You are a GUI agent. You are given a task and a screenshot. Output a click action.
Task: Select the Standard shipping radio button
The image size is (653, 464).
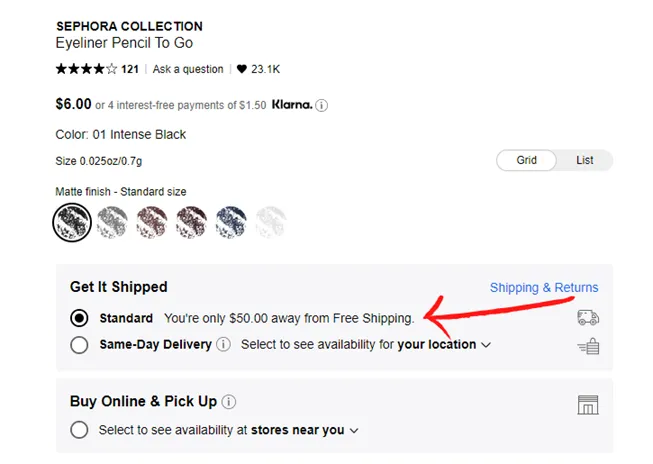[x=80, y=318]
